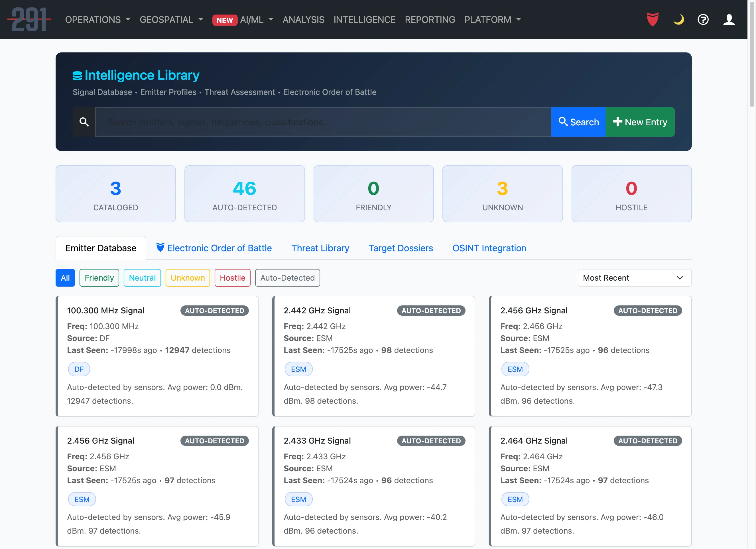Switch to the Threat Library tab
The height and width of the screenshot is (549, 756).
click(x=320, y=248)
